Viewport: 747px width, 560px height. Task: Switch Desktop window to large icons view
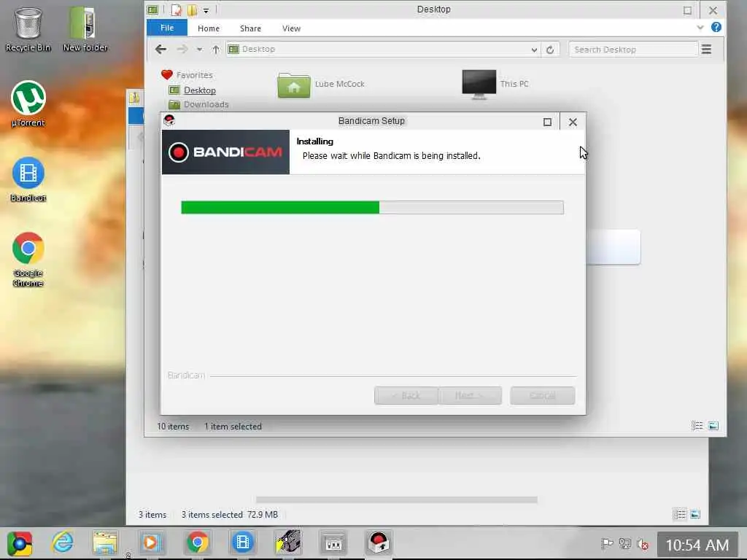click(713, 426)
